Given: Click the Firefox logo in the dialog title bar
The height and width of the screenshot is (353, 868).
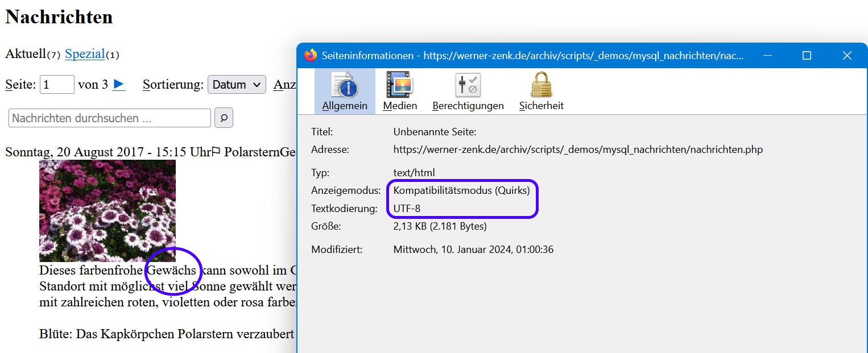Looking at the screenshot, I should pyautogui.click(x=311, y=56).
